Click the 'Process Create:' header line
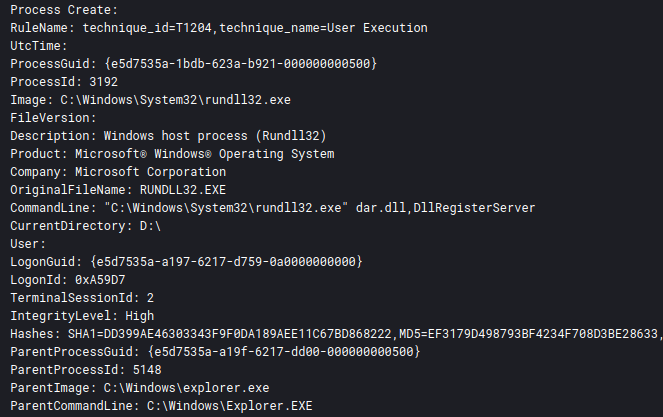The image size is (663, 417). pyautogui.click(x=64, y=10)
